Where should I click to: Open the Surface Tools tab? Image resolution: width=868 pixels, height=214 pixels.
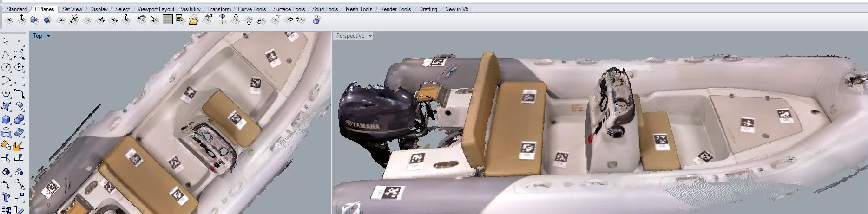click(289, 9)
